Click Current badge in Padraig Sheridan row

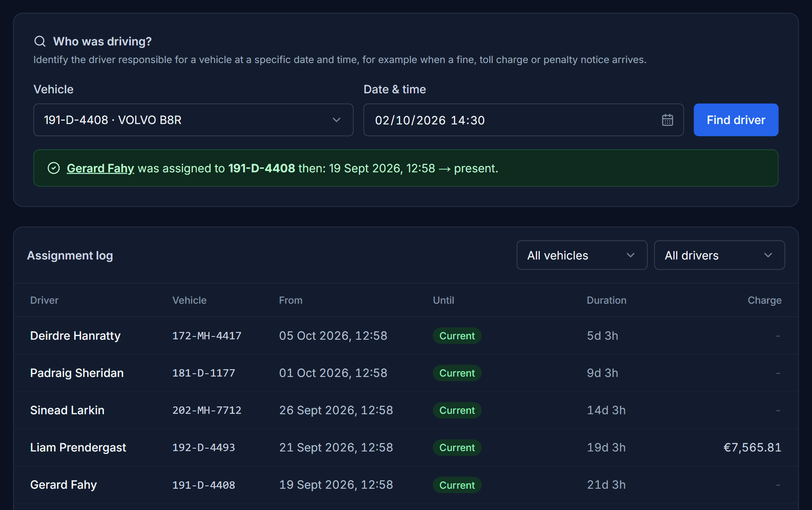[457, 373]
